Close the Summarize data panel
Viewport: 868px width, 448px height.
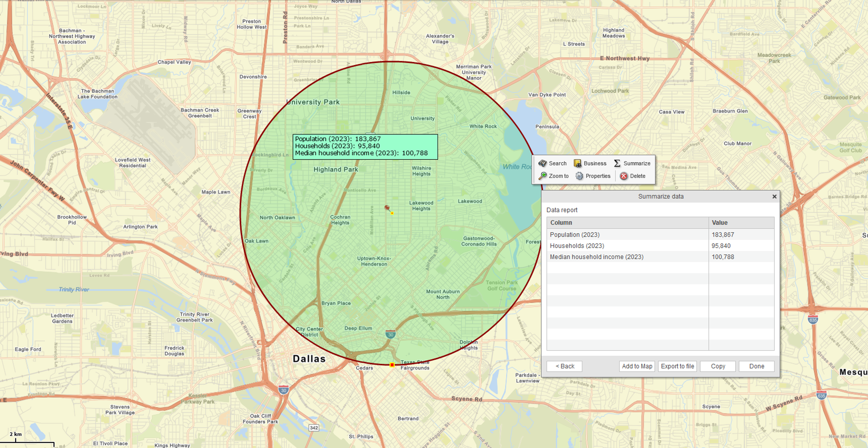(774, 197)
